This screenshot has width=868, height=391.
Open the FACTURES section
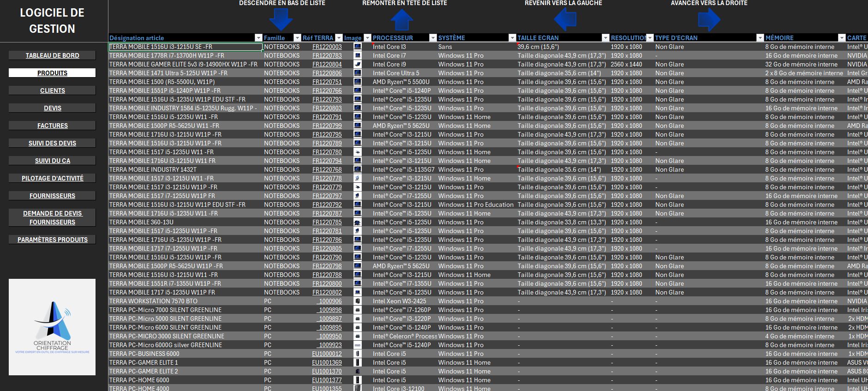point(52,126)
